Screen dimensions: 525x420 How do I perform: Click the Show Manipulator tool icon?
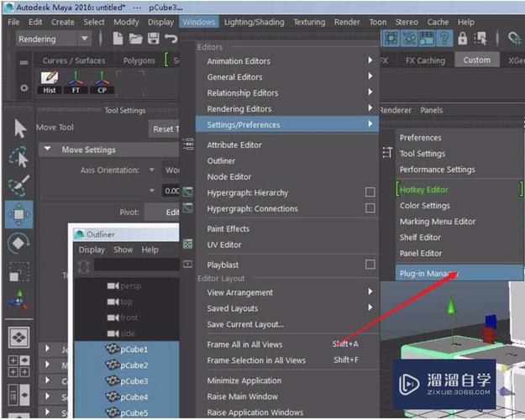(18, 300)
